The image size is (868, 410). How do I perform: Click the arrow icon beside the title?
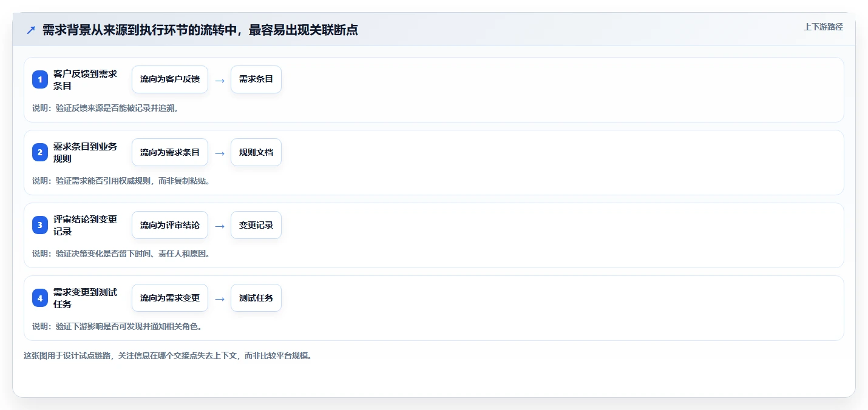click(31, 30)
